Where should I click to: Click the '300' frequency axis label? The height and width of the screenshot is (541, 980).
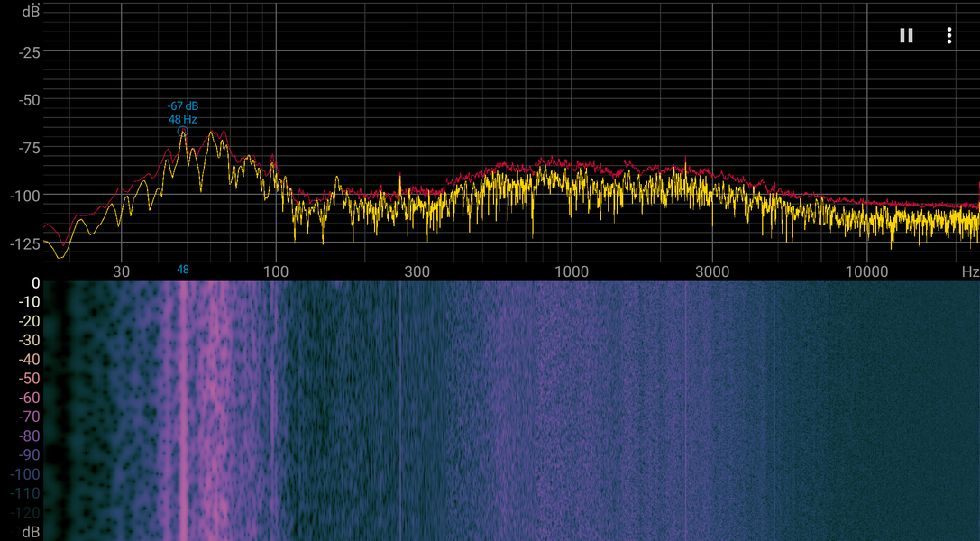417,271
